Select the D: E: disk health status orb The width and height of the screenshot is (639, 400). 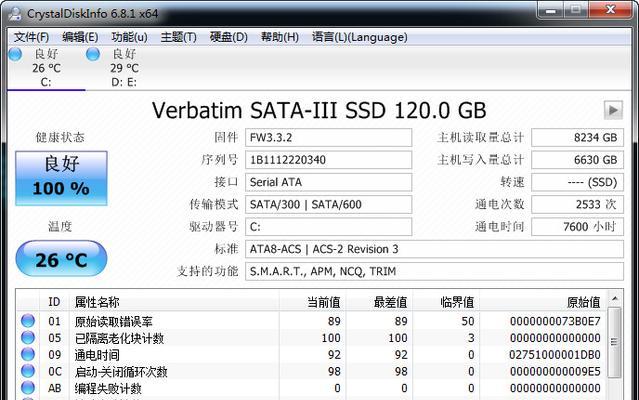tap(93, 54)
